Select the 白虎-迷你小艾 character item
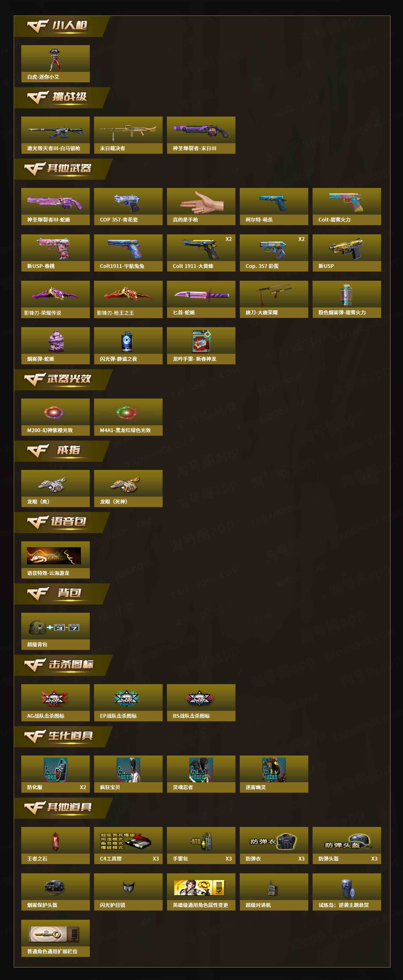 [x=55, y=64]
